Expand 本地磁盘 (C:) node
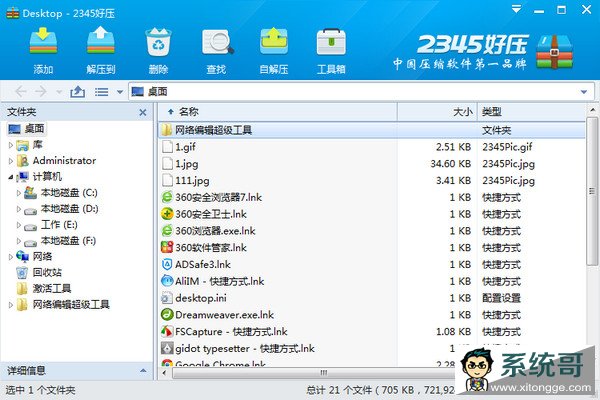The width and height of the screenshot is (600, 400). 18,193
